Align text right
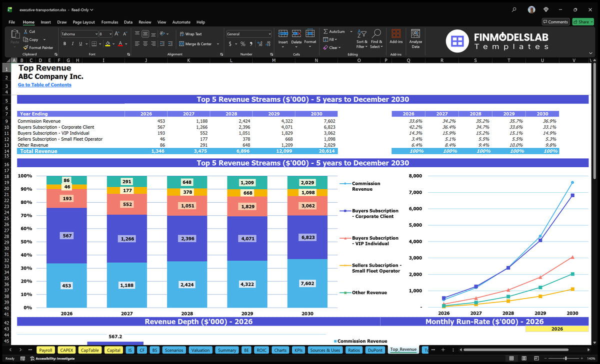 click(153, 44)
